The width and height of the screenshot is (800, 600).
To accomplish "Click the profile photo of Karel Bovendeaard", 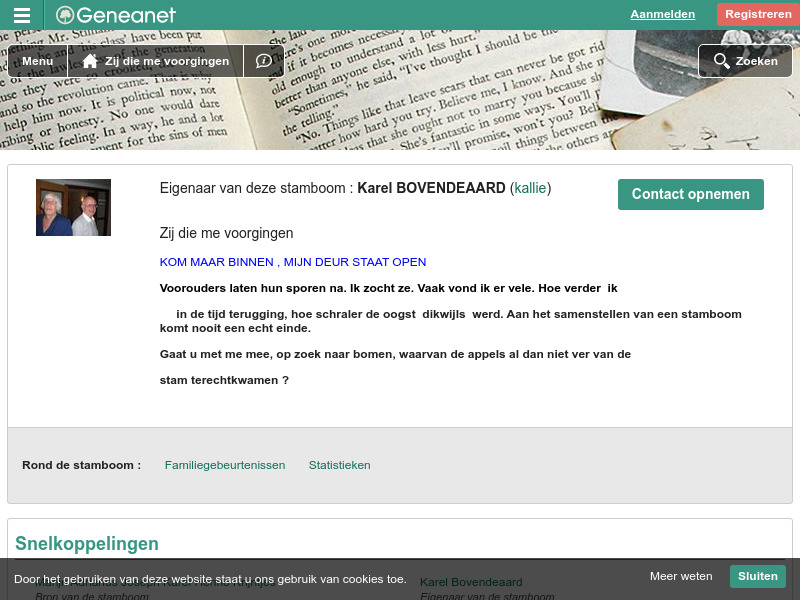I will tap(73, 207).
